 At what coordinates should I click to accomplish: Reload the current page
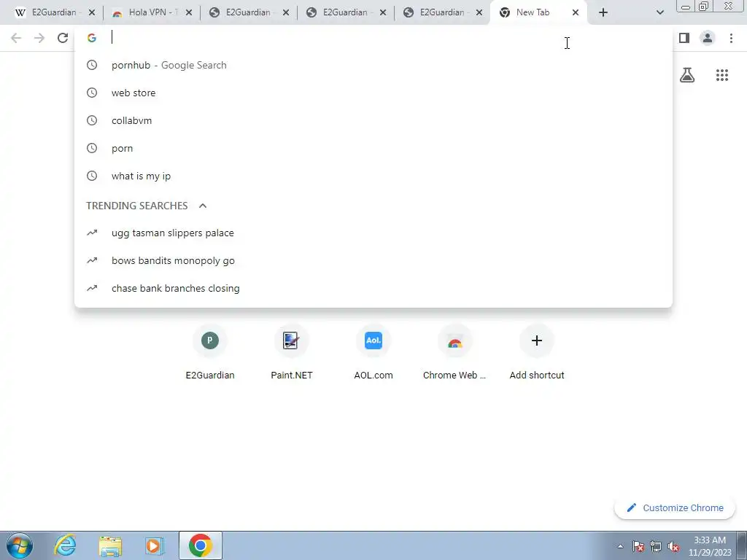click(63, 38)
